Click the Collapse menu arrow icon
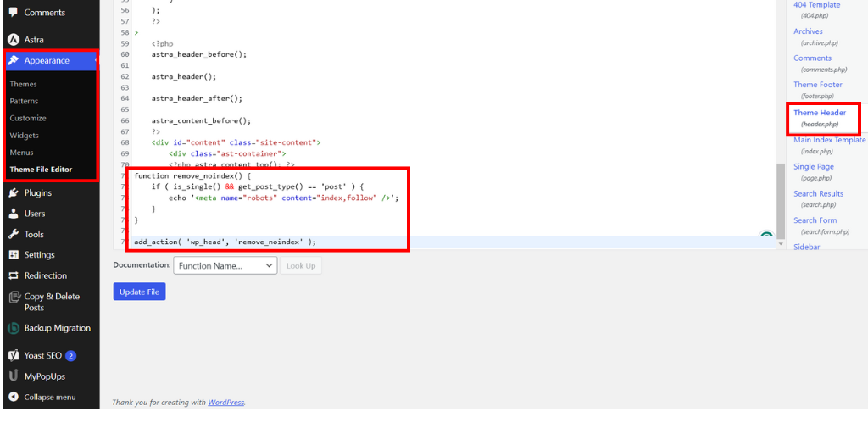The height and width of the screenshot is (434, 868). 14,397
